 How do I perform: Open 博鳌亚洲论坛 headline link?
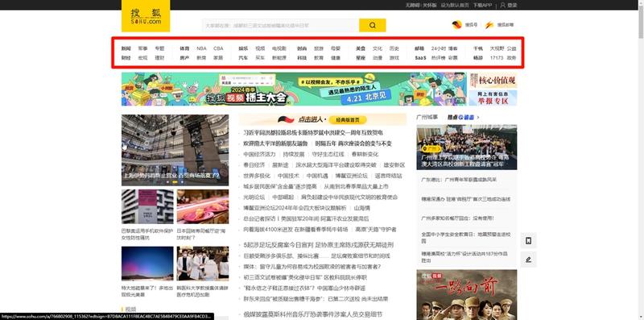click(x=351, y=176)
